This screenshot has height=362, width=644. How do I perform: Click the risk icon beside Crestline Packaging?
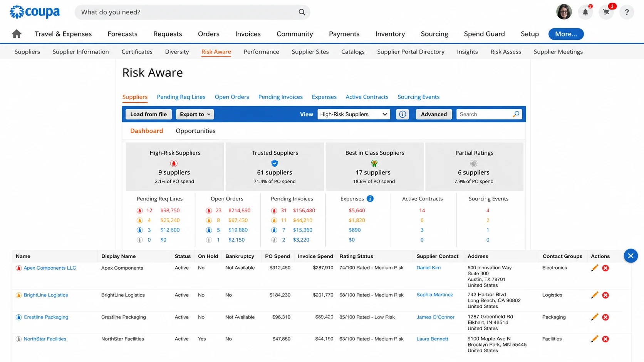(x=18, y=317)
